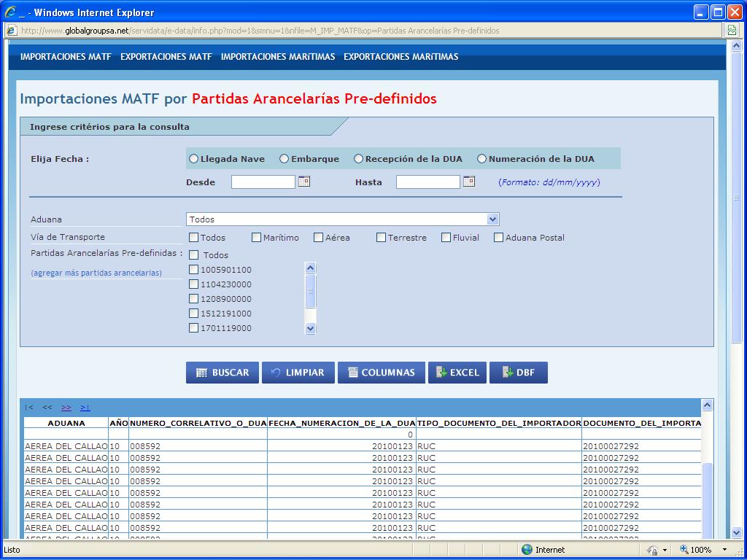Expand the Aduana dropdown list
Viewport: 747px width, 560px height.
[x=493, y=219]
